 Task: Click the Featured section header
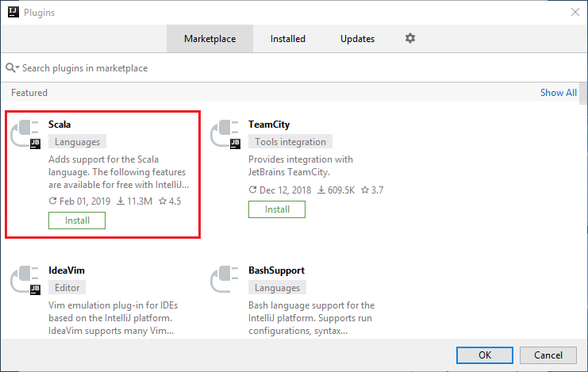pos(29,93)
